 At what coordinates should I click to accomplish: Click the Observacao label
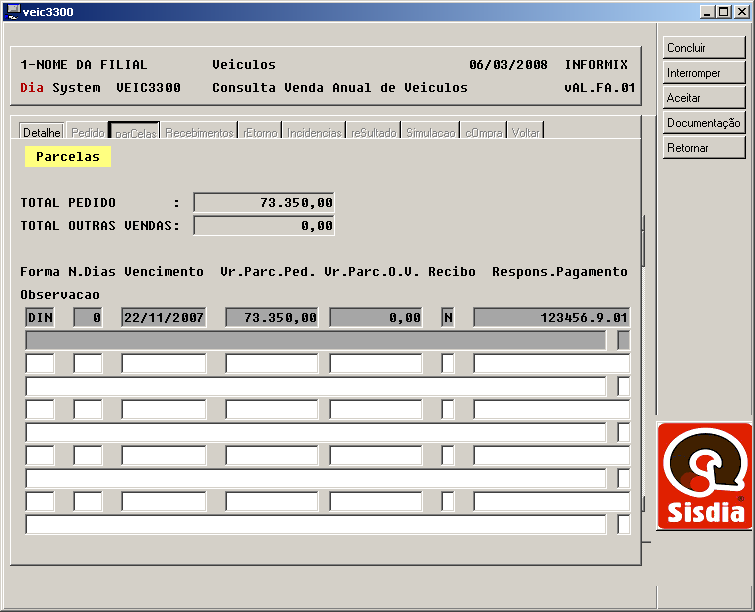(x=60, y=295)
